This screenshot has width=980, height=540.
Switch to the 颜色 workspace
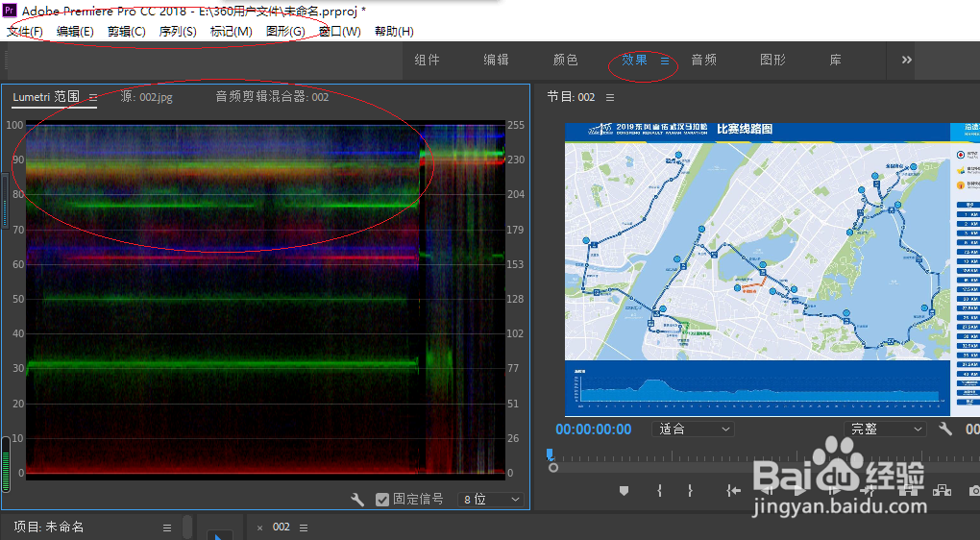pyautogui.click(x=566, y=60)
